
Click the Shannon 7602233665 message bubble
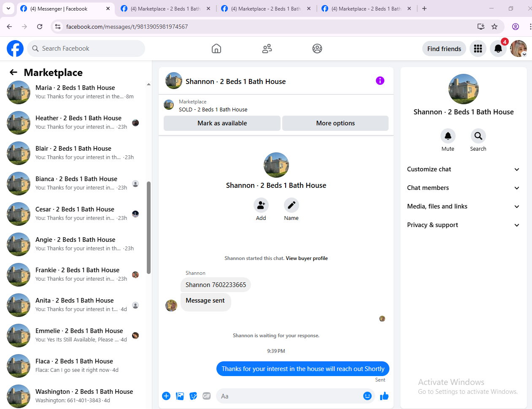coord(216,285)
